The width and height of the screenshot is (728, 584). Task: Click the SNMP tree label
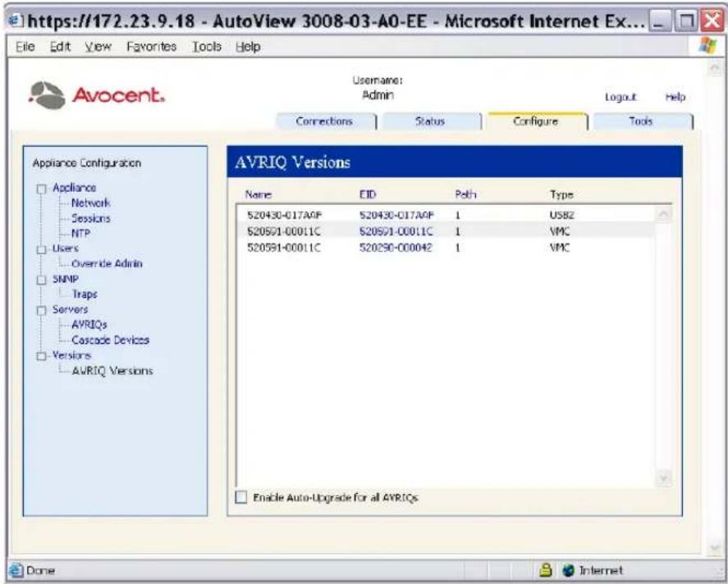[66, 279]
